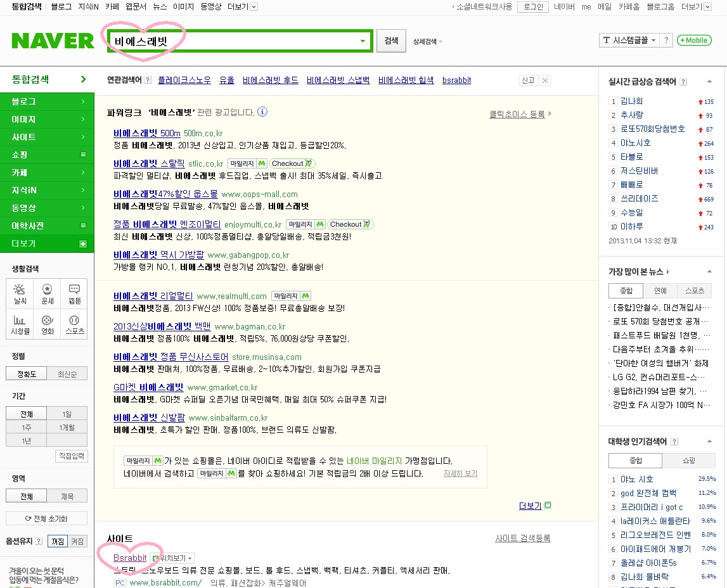Open the search box autocomplete dropdown arrow

(363, 41)
